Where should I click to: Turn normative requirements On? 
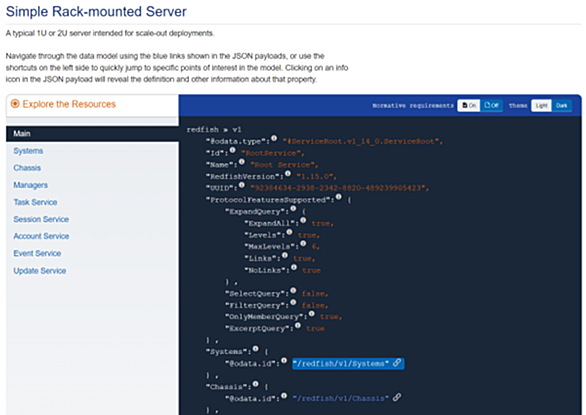(x=469, y=105)
